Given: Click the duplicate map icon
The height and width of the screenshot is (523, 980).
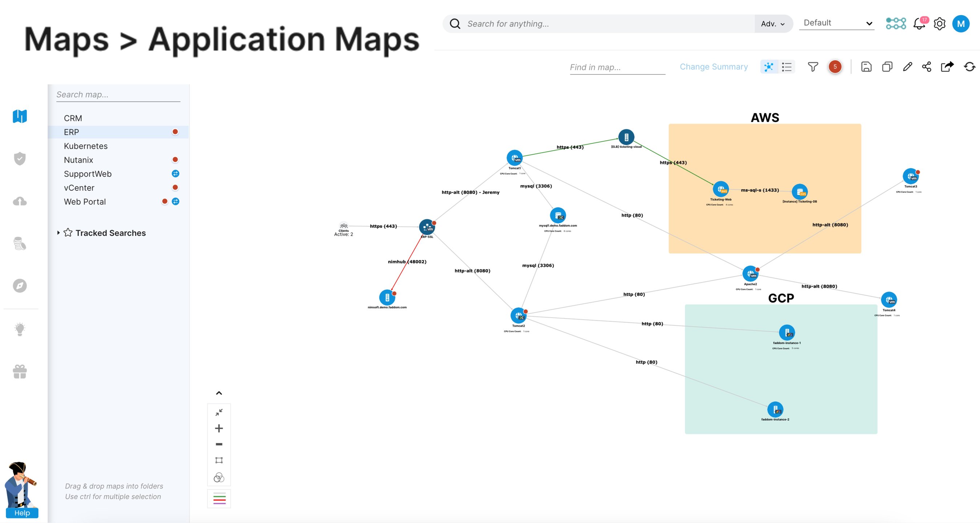Looking at the screenshot, I should pos(887,67).
